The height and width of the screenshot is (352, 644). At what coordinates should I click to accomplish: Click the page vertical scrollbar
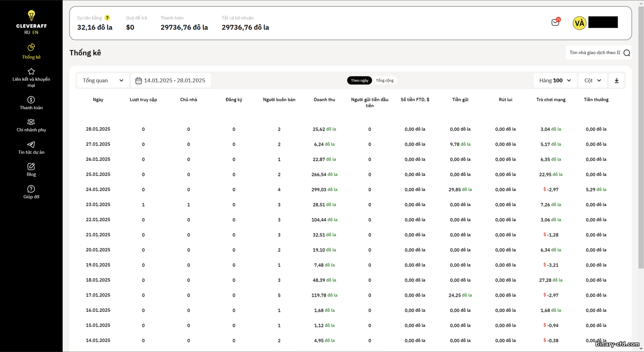[x=641, y=137]
